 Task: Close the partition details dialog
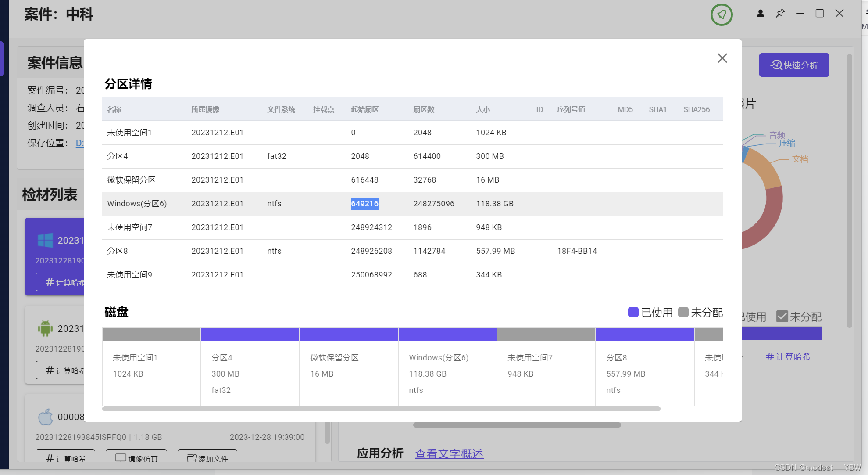[x=722, y=58]
